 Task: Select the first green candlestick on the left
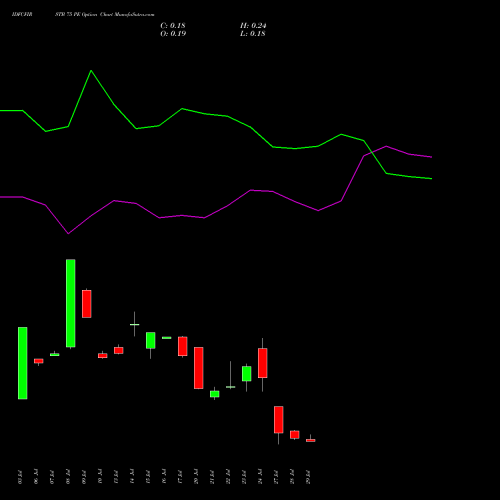click(x=23, y=363)
